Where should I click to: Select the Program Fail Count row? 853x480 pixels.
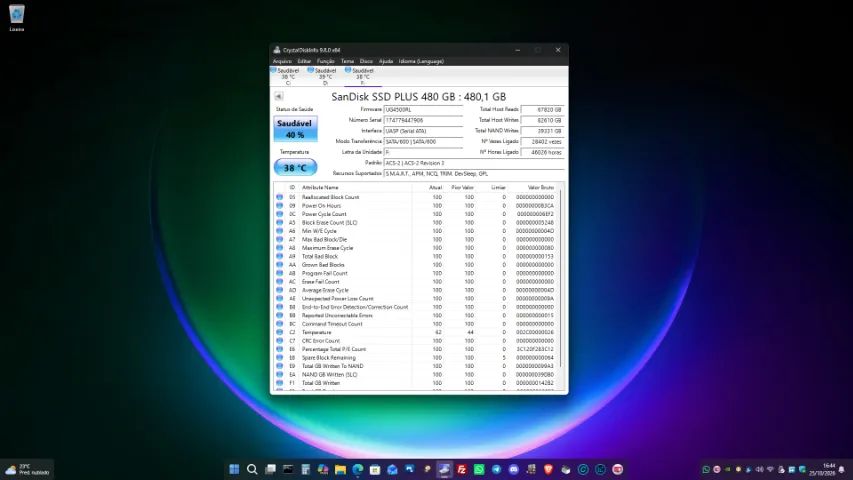[417, 273]
